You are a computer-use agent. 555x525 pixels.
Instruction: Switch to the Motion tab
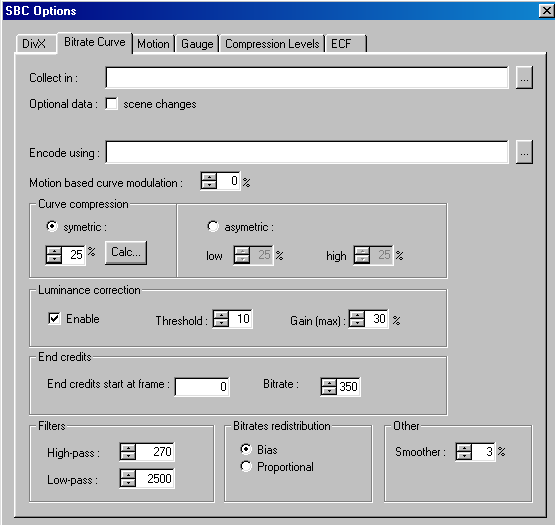153,44
